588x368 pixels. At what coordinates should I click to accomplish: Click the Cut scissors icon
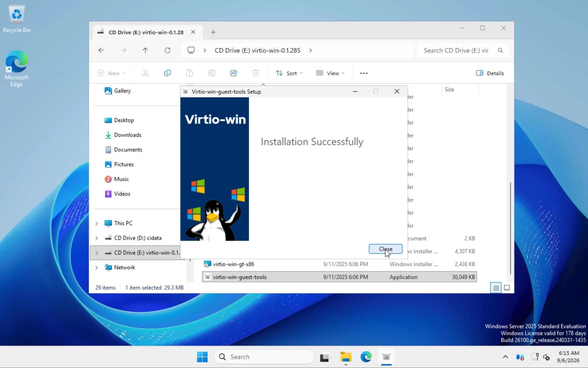pyautogui.click(x=146, y=73)
